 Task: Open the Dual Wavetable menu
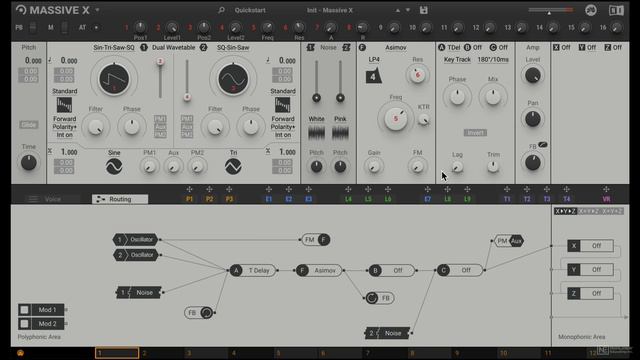[173, 47]
